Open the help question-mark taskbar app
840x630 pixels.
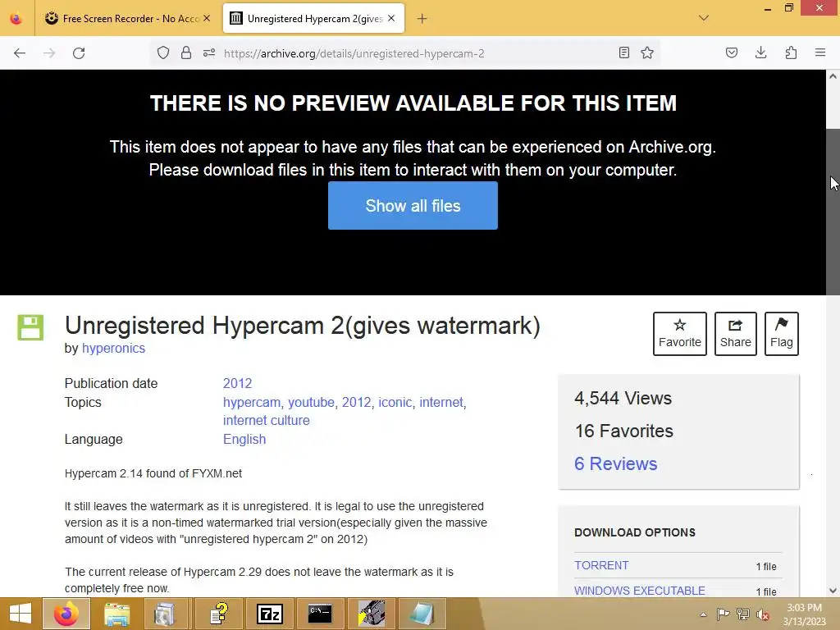218,614
